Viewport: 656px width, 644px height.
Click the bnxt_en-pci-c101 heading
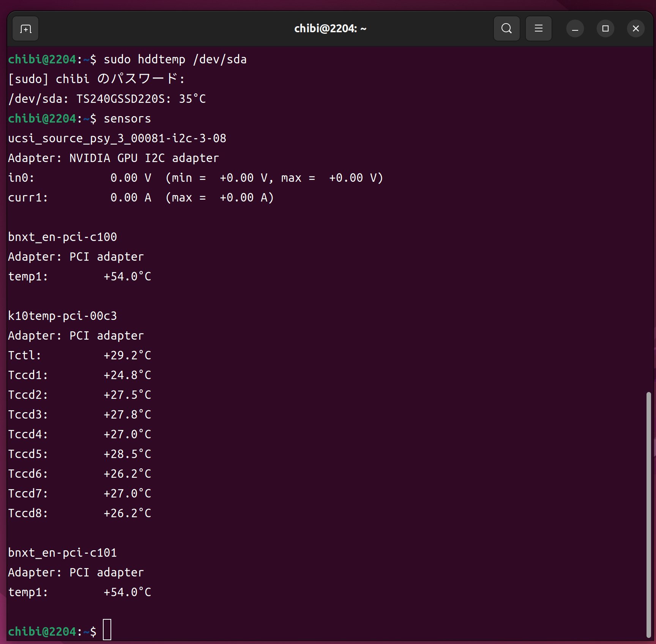coord(62,553)
